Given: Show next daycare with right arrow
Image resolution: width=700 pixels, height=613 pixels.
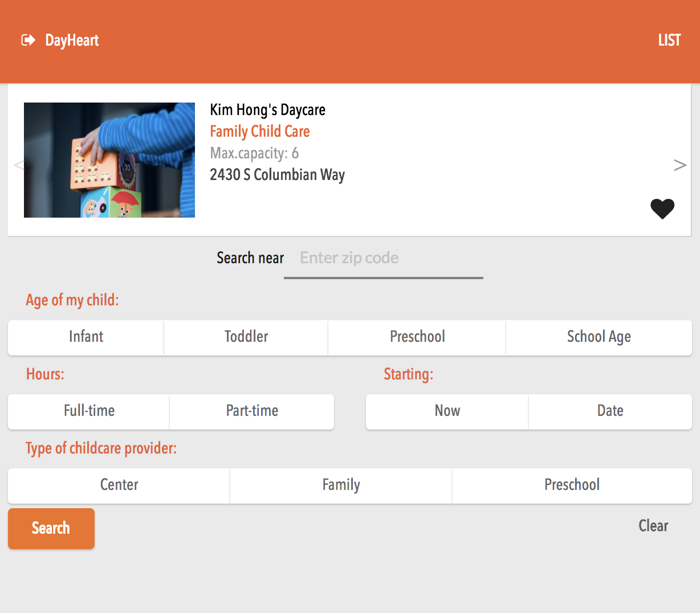Looking at the screenshot, I should (679, 165).
